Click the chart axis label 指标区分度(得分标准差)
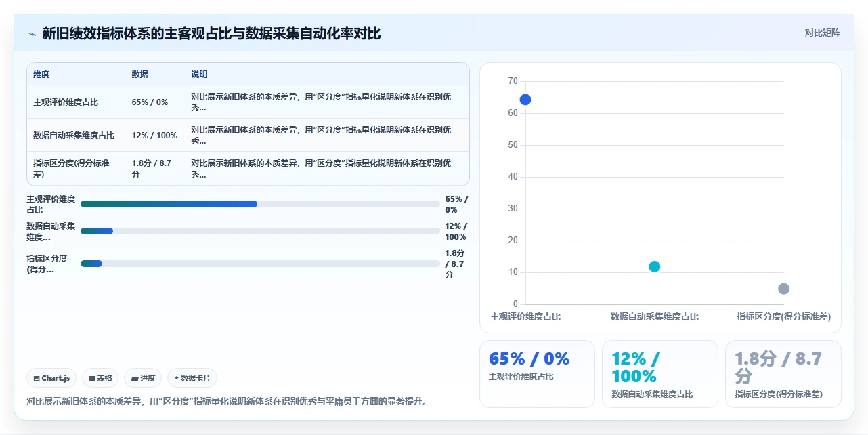This screenshot has height=435, width=868. point(784,317)
